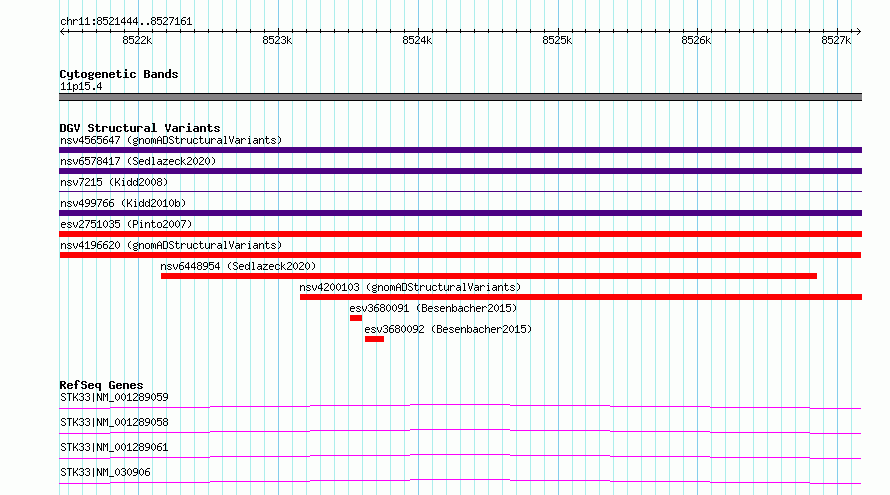Click the left scroll arrow on the ruler

pos(62,31)
